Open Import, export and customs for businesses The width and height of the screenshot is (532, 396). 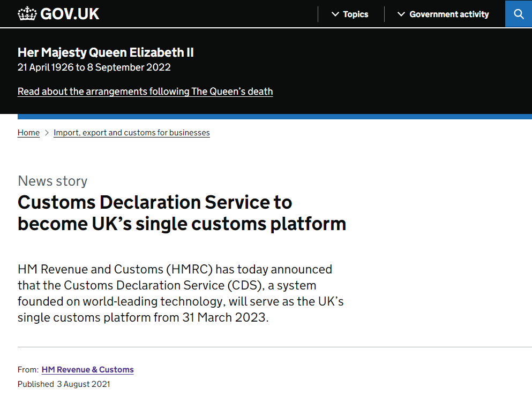[132, 133]
